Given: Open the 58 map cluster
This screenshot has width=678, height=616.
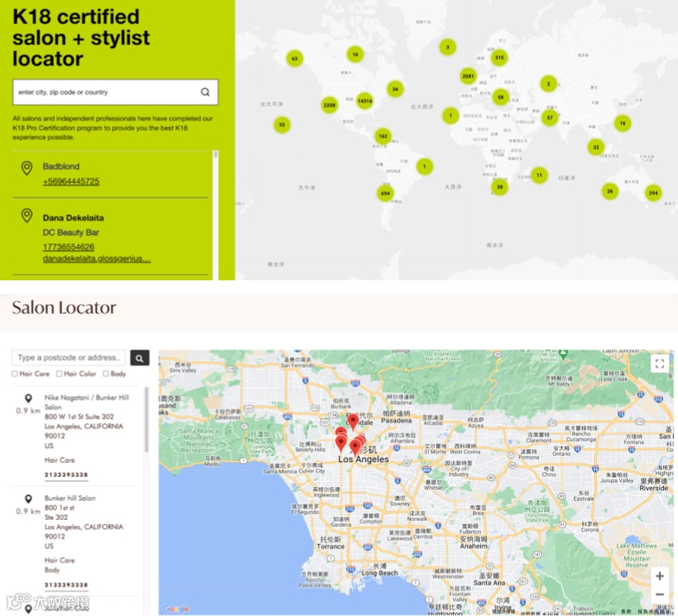Looking at the screenshot, I should point(501,97).
